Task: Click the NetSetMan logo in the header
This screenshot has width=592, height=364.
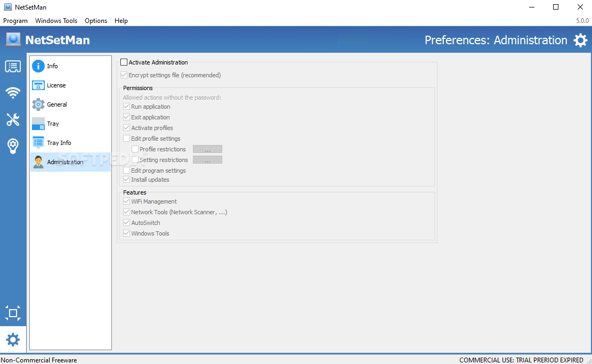Action: point(13,39)
